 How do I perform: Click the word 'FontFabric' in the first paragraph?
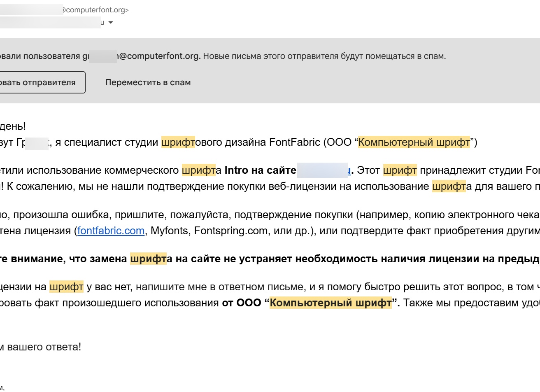click(295, 142)
